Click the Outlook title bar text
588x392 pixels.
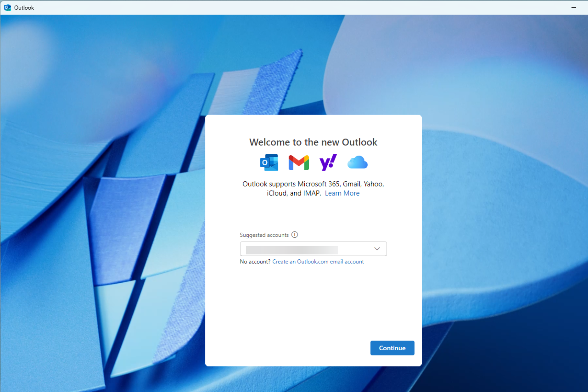click(24, 8)
